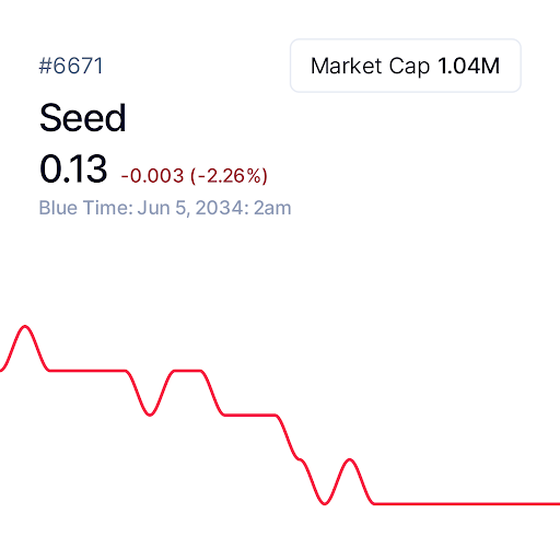Click the Blue Time label text

point(86,208)
